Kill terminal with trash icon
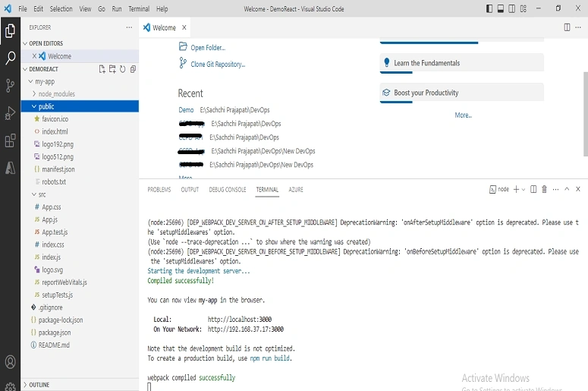 pos(544,190)
